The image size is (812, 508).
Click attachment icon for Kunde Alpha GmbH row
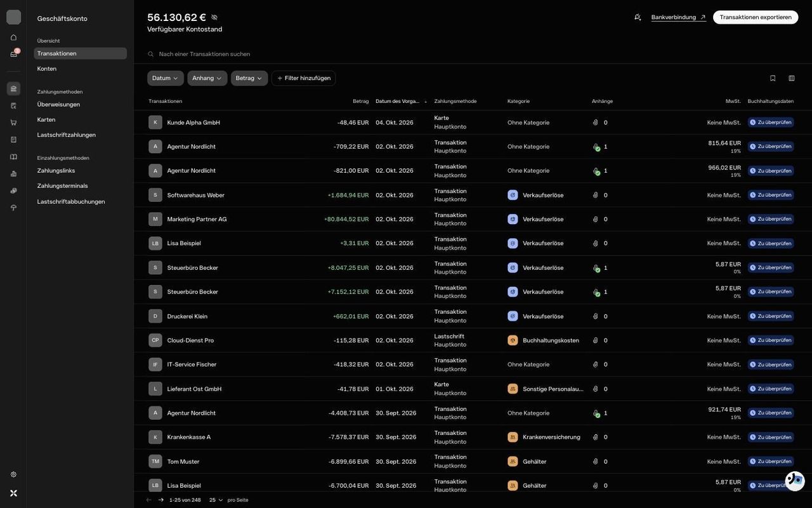(x=595, y=123)
